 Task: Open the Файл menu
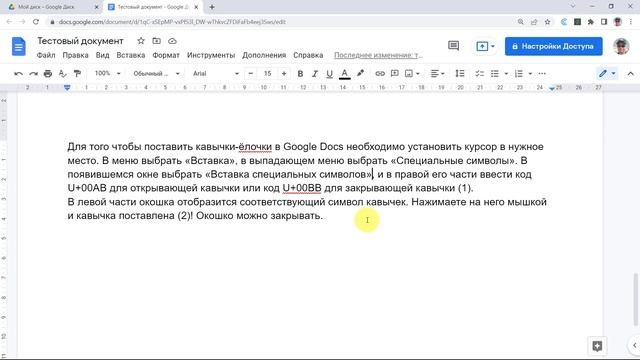(46, 55)
